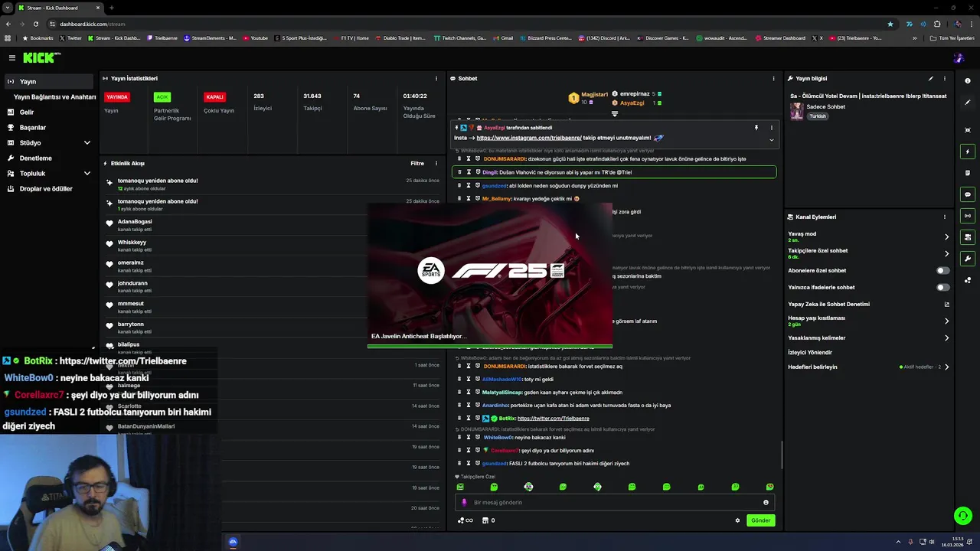The height and width of the screenshot is (551, 980).
Task: Expand Yasaklanmış kelimeler settings
Action: (946, 337)
